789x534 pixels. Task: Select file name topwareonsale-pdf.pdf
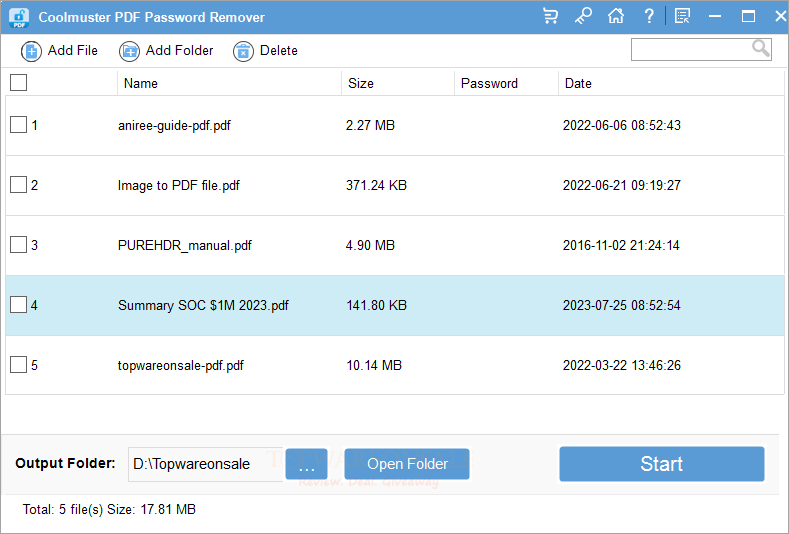pos(181,365)
